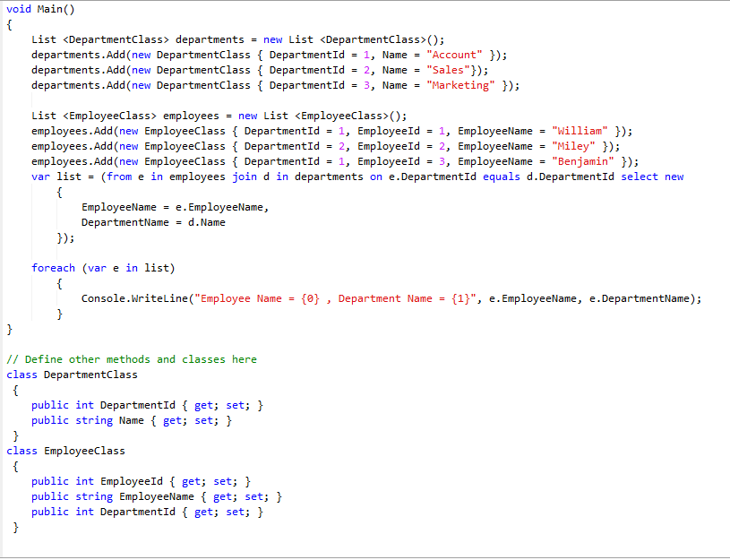
Task: Click the "William" string literal
Action: tap(580, 132)
